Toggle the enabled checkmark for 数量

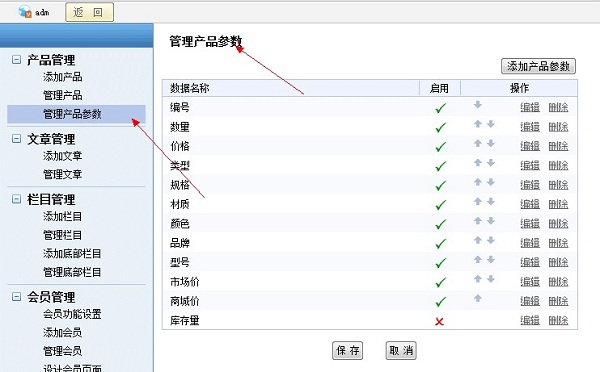(x=440, y=127)
